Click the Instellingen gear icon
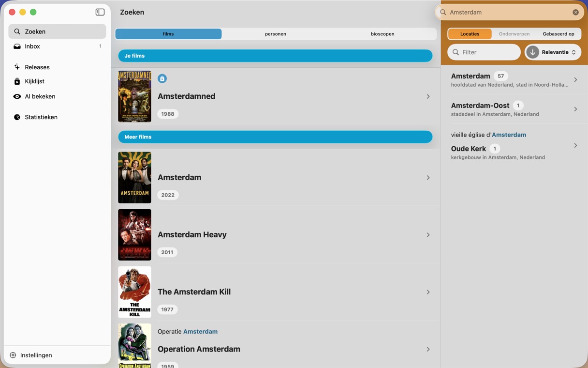Viewport: 588px width, 368px height. [13, 355]
